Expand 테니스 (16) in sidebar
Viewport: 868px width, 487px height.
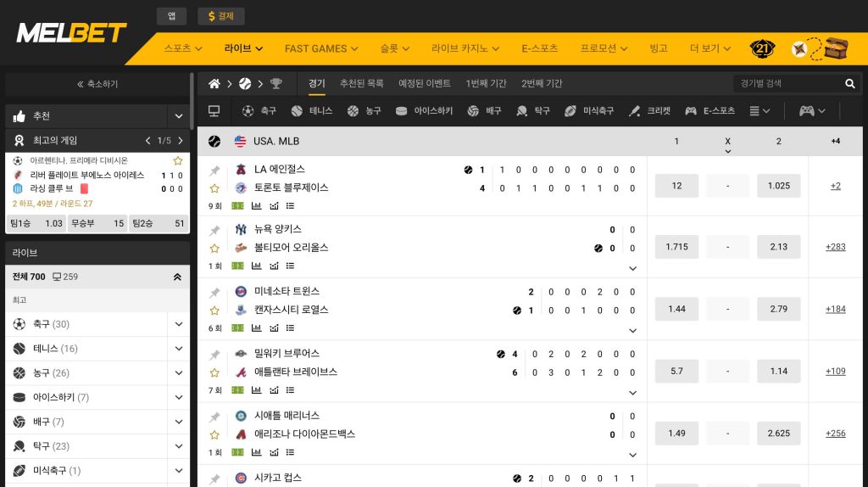point(179,349)
